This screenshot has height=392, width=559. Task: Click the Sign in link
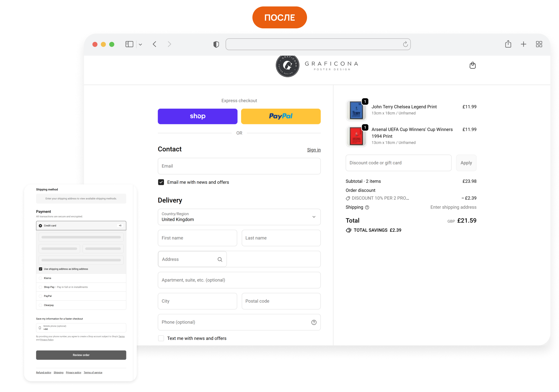(314, 150)
